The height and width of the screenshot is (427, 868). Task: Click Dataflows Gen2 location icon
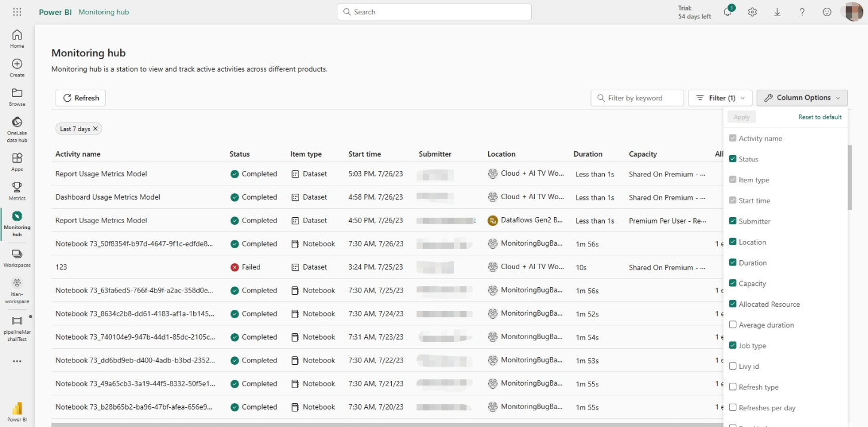(x=493, y=221)
